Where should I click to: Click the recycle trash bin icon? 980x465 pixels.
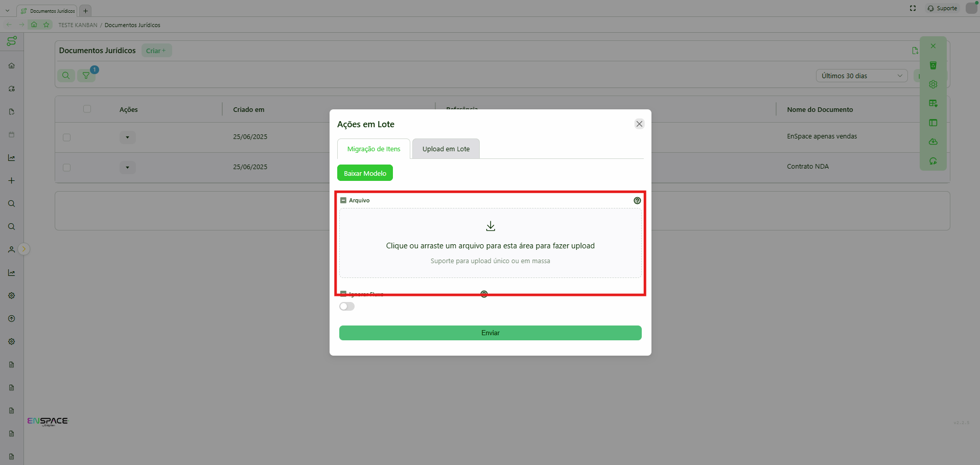933,65
